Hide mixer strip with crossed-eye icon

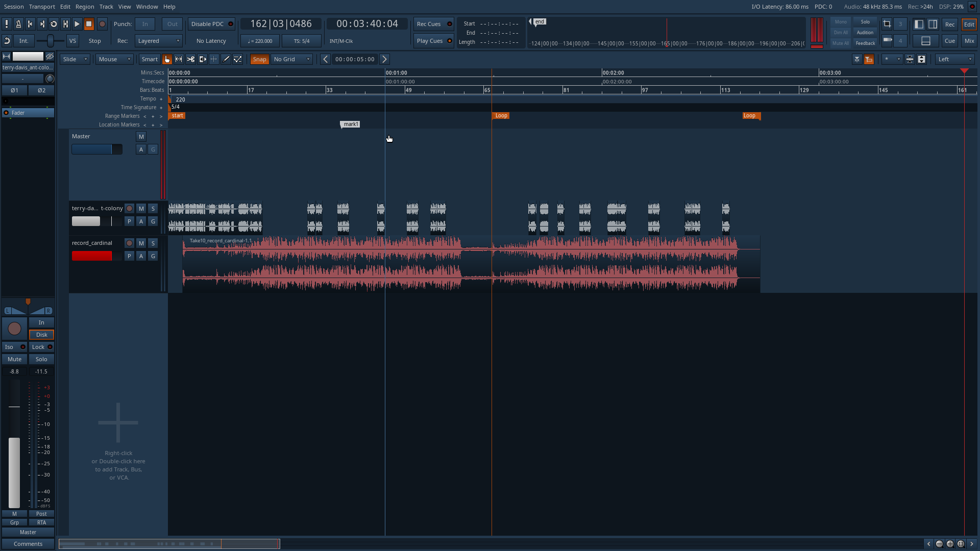[50, 56]
